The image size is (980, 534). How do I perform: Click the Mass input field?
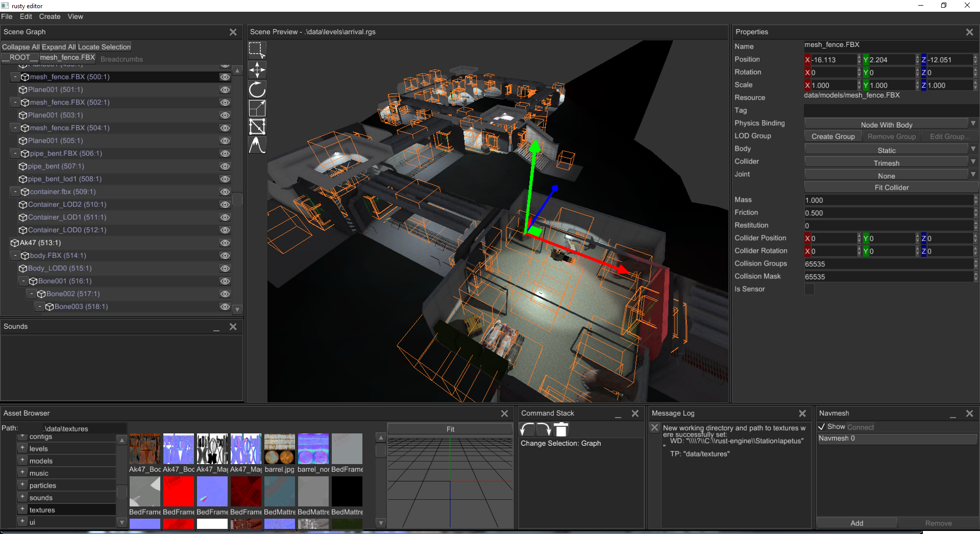[889, 200]
